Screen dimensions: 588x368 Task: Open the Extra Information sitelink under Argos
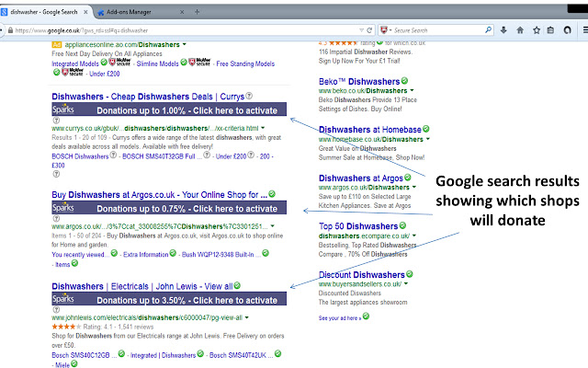(x=146, y=255)
